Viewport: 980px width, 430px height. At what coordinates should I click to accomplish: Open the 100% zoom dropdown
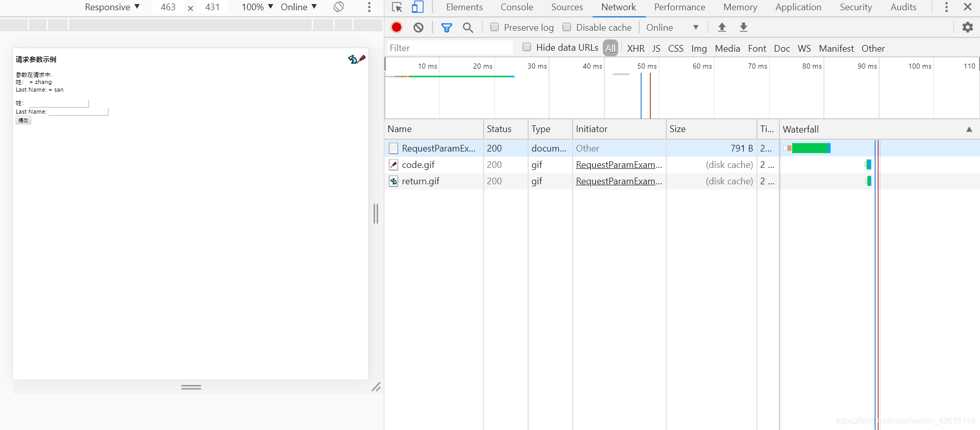coord(257,7)
